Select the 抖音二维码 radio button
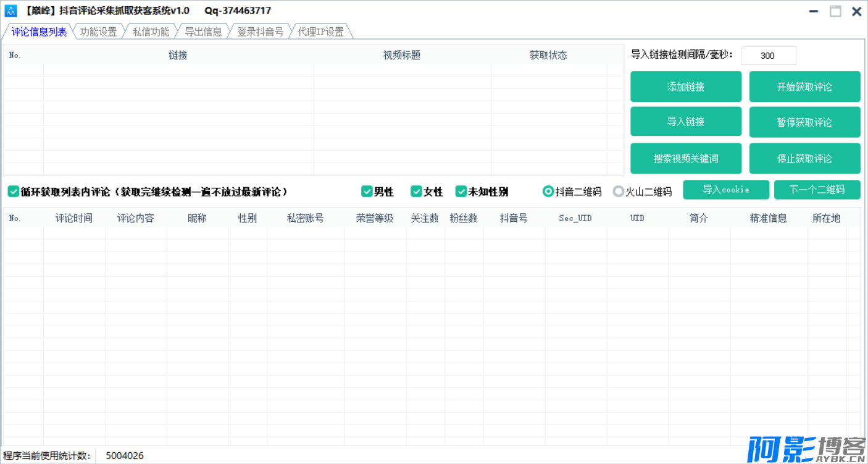Viewport: 868px width, 464px height. (548, 192)
